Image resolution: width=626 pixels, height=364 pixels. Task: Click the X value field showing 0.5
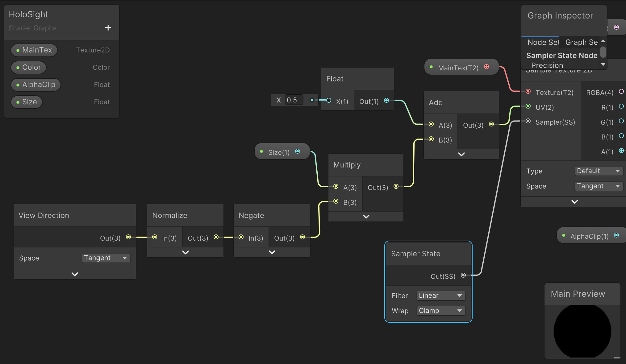[x=294, y=100]
